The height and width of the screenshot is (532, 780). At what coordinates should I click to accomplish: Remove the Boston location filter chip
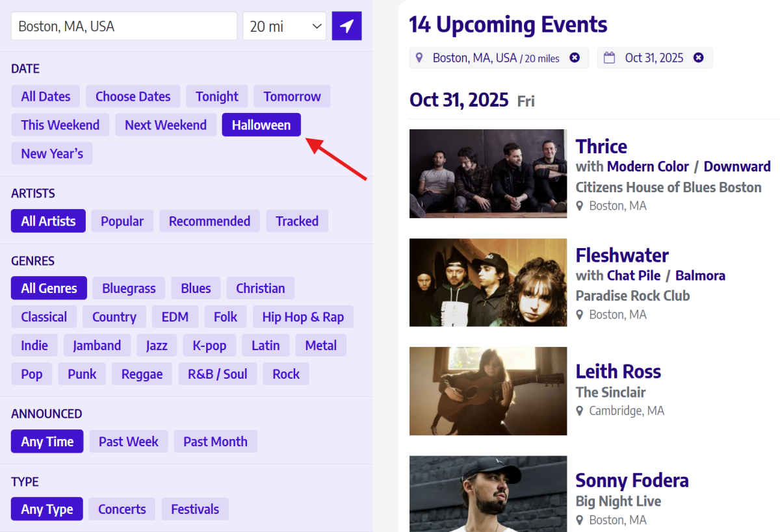(x=575, y=58)
